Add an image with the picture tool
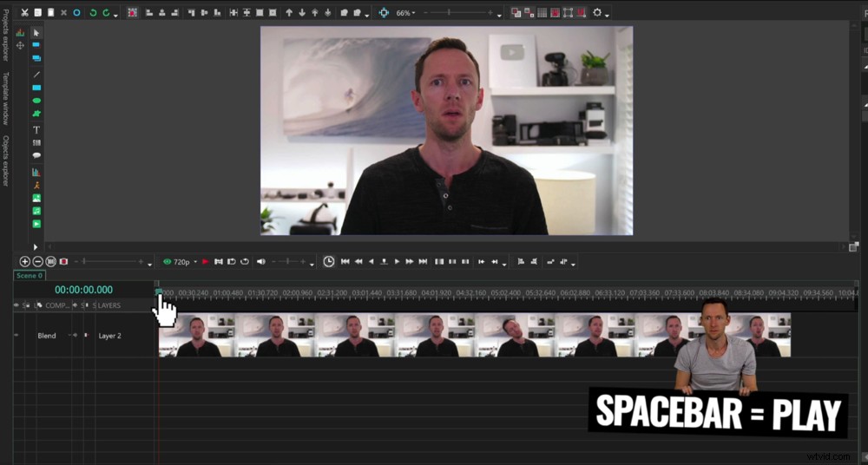 click(36, 198)
